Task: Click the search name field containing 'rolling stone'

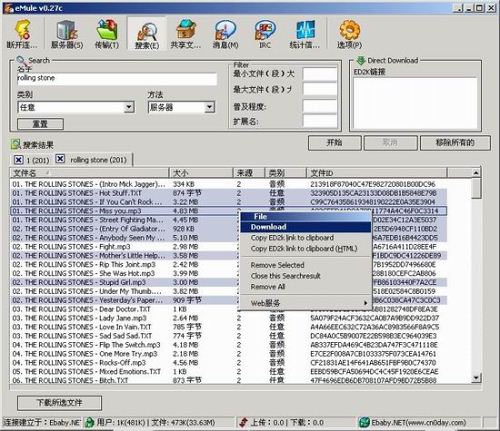Action: [x=117, y=79]
